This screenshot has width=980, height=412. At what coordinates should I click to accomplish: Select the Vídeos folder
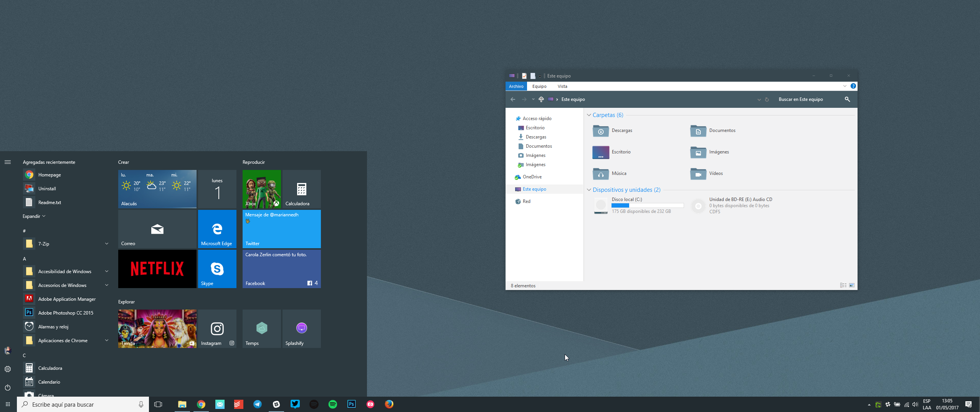pyautogui.click(x=707, y=173)
